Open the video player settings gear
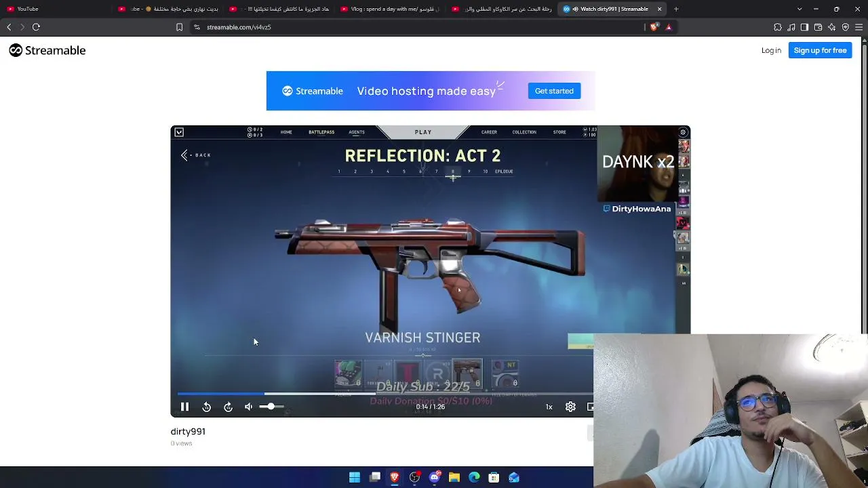Screen dimensions: 868x488 570,407
